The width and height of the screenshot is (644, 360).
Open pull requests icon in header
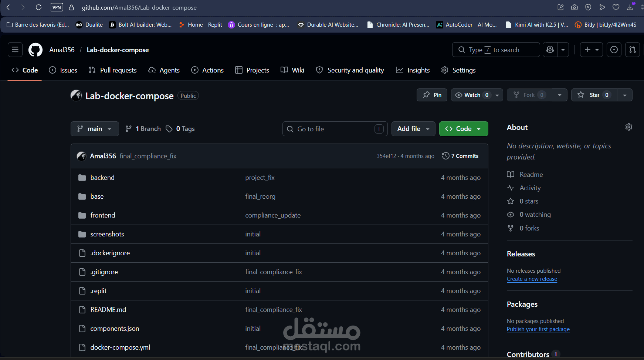point(633,50)
